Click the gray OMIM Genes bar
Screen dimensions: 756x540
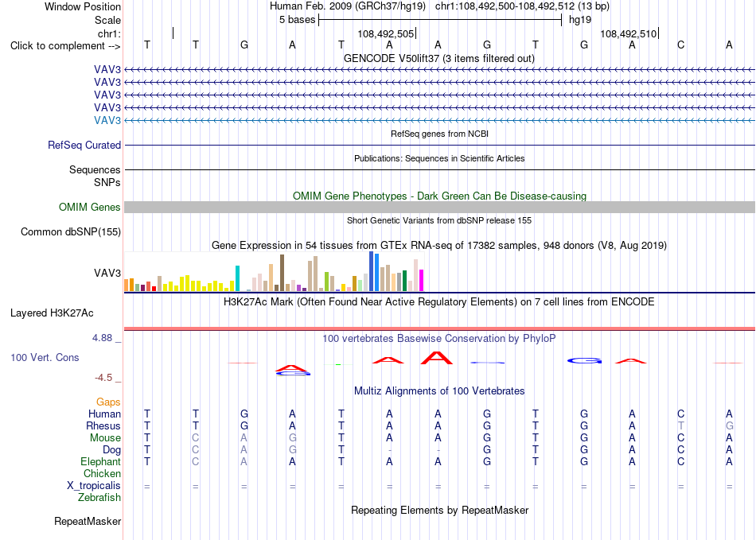click(439, 207)
